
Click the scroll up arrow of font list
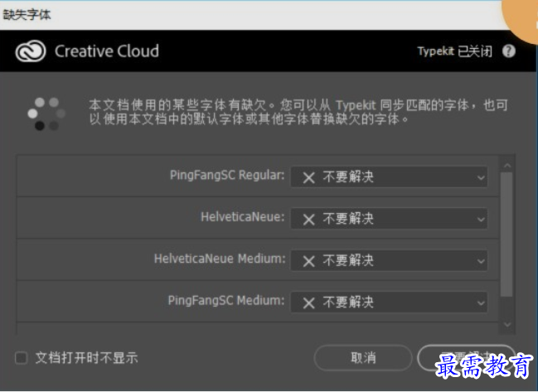(507, 166)
